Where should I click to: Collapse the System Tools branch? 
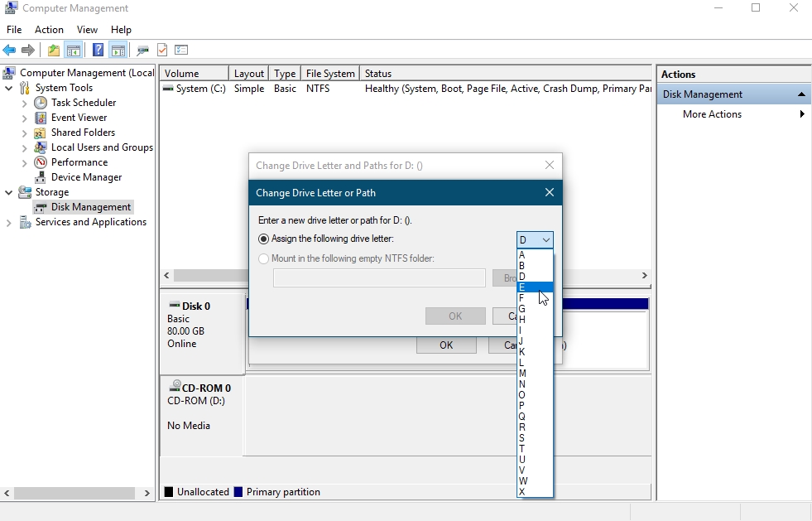point(9,88)
